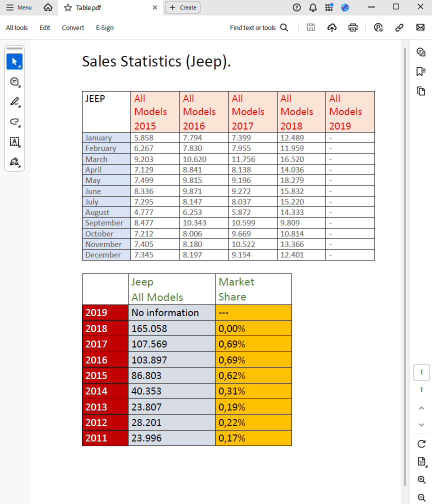
Task: Click the Find text or tools search
Action: point(258,28)
